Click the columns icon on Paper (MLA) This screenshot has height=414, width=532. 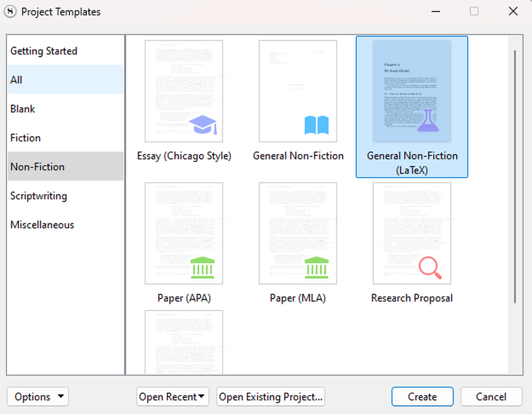coord(317,268)
